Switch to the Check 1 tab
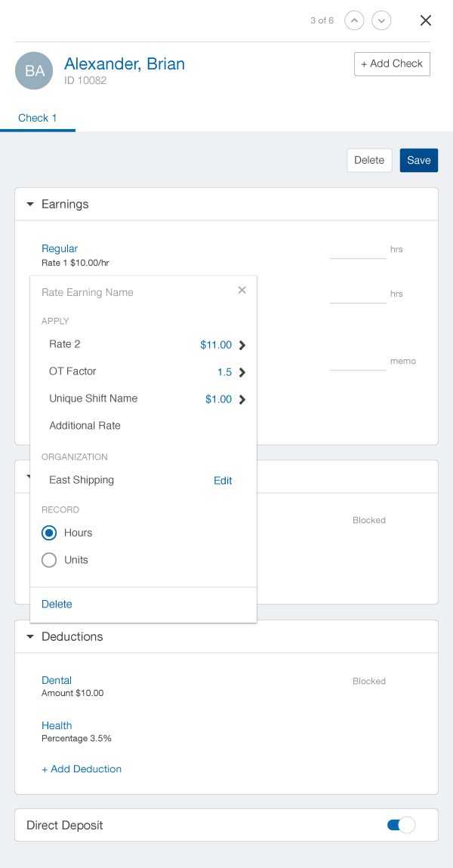Screen dimensions: 453x868 tap(38, 118)
